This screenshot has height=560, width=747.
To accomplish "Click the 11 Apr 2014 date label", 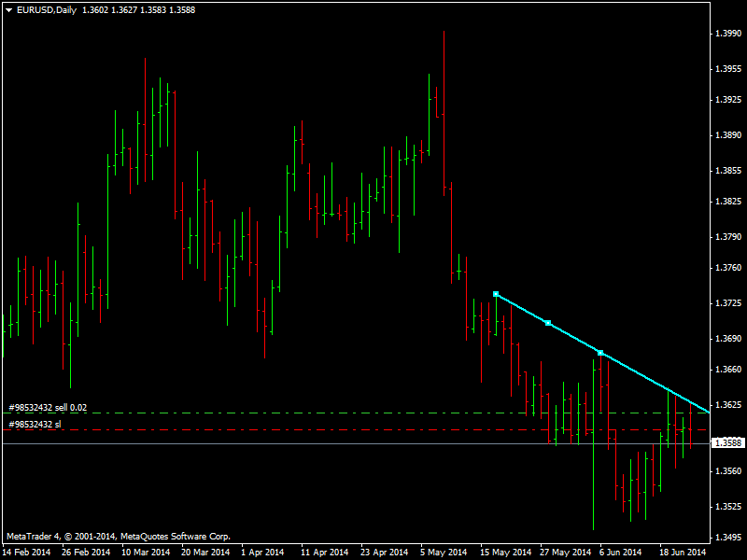I will click(x=324, y=553).
